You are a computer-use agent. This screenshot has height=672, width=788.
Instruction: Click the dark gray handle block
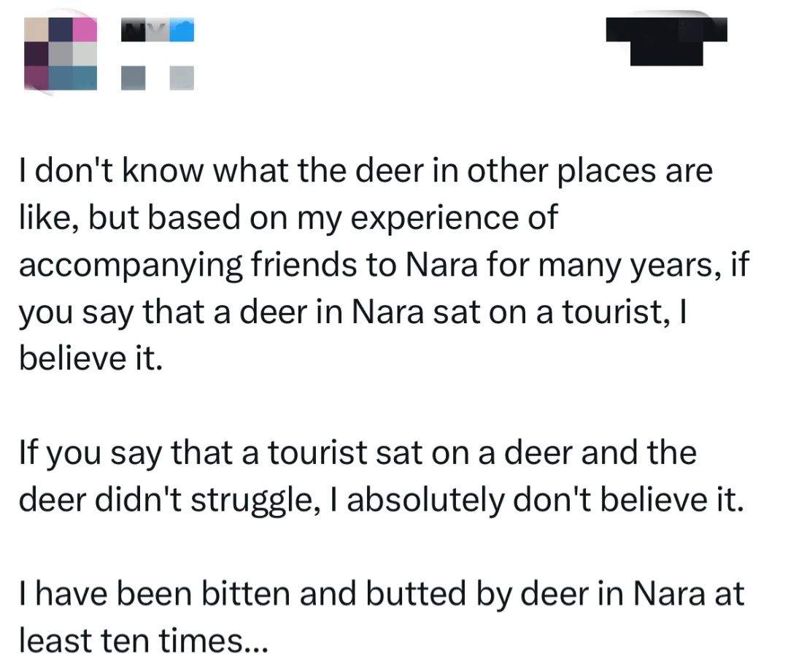134,77
